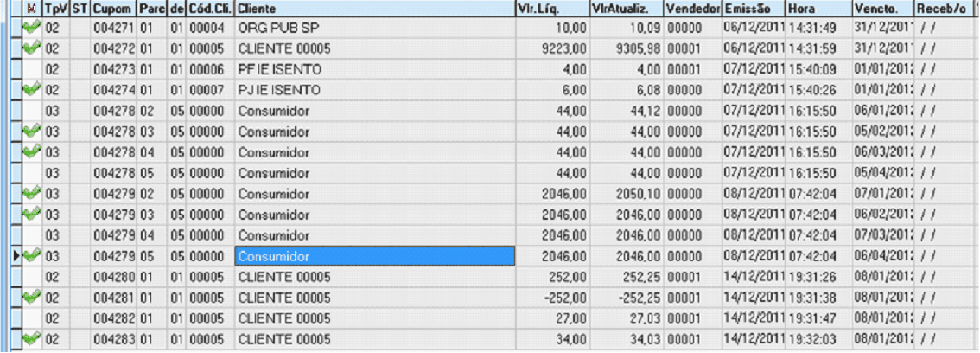Click green checkmark on coupon 004271 row

pyautogui.click(x=30, y=28)
